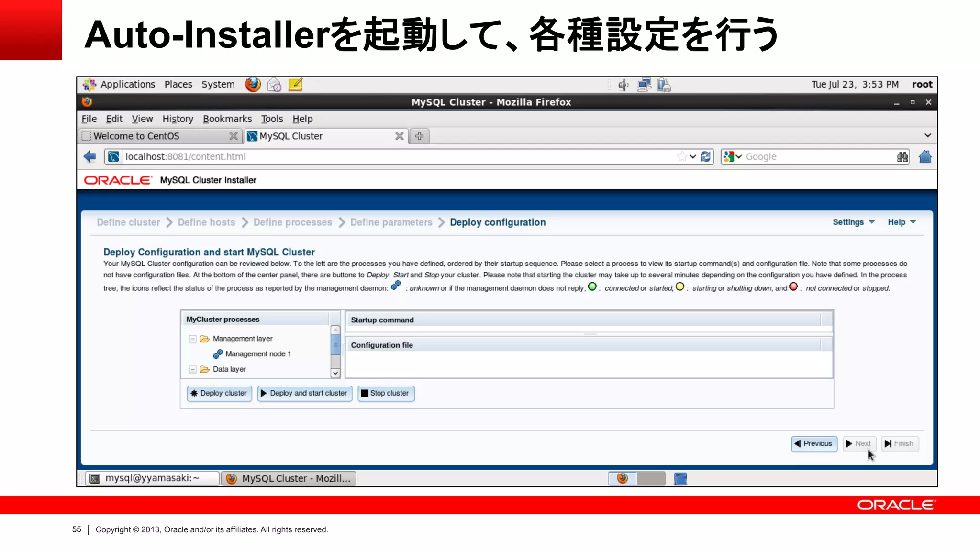Click the process tree scrollbar thumb
980x551 pixels.
pos(335,344)
